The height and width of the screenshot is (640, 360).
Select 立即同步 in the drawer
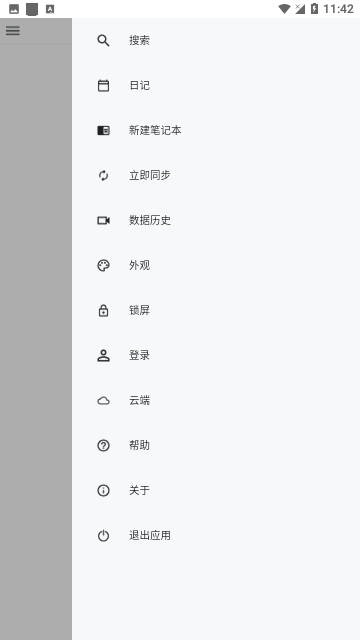pos(216,176)
